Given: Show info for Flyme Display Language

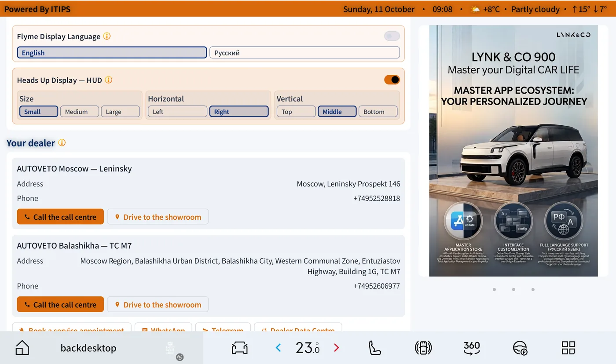Looking at the screenshot, I should [x=106, y=36].
